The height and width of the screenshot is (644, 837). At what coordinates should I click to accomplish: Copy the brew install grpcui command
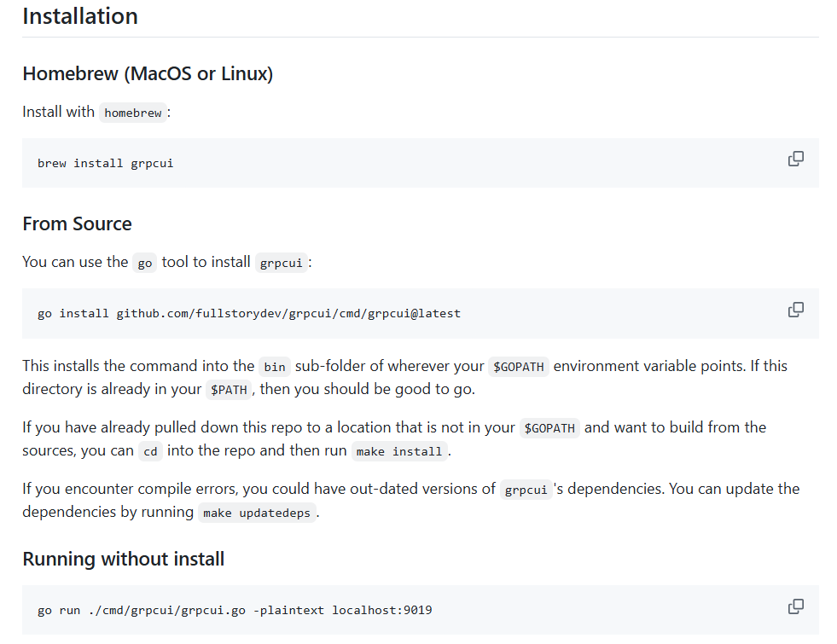tap(795, 159)
